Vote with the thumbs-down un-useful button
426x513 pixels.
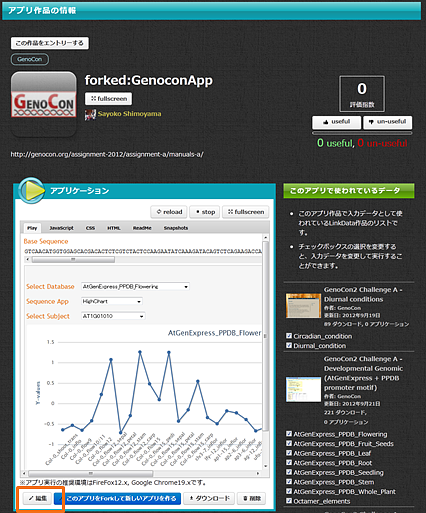(387, 122)
